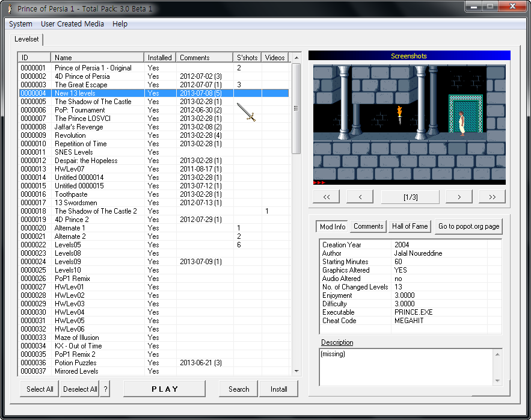
Task: Click the question mark help button
Action: click(105, 389)
